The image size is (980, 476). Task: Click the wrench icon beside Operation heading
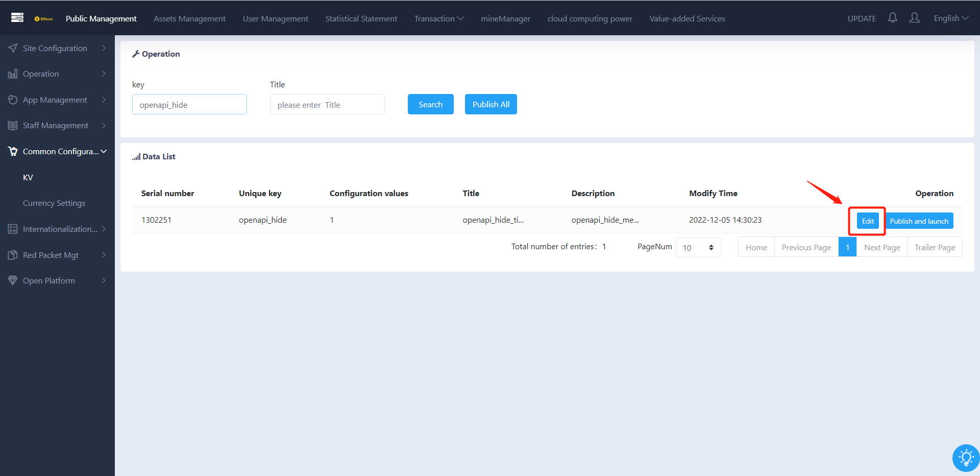pos(136,54)
